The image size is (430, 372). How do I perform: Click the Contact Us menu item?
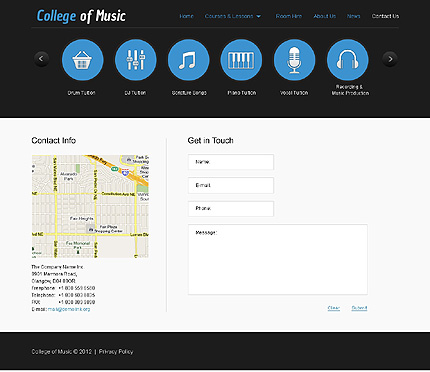(385, 16)
